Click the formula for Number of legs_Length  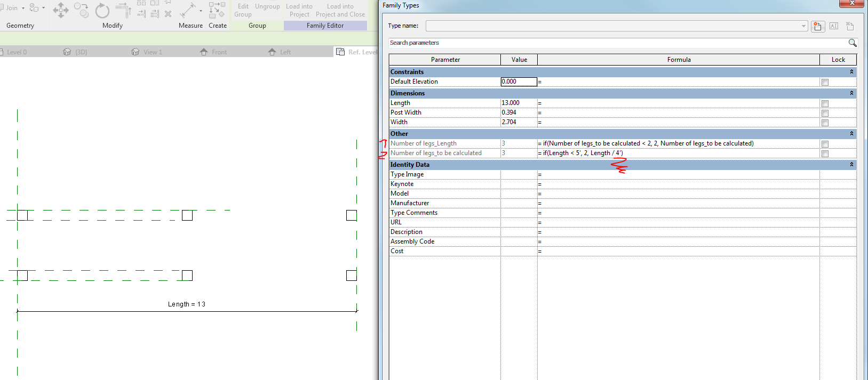(x=678, y=143)
